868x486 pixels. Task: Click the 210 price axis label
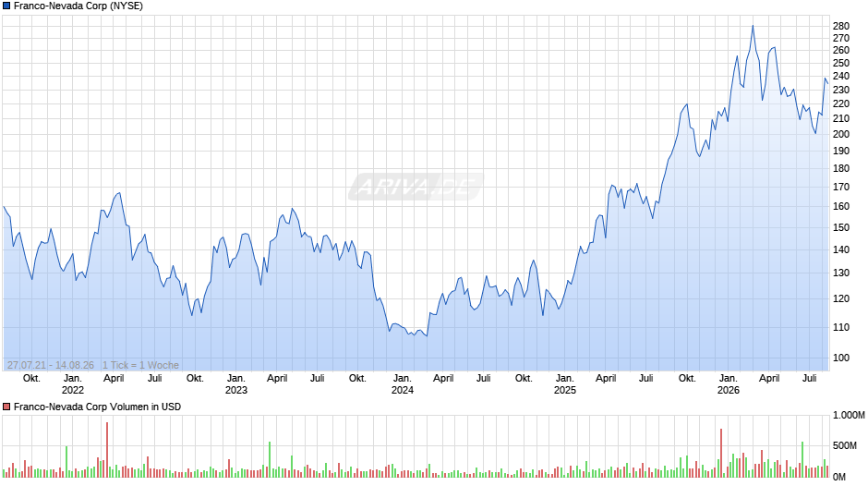click(x=841, y=118)
